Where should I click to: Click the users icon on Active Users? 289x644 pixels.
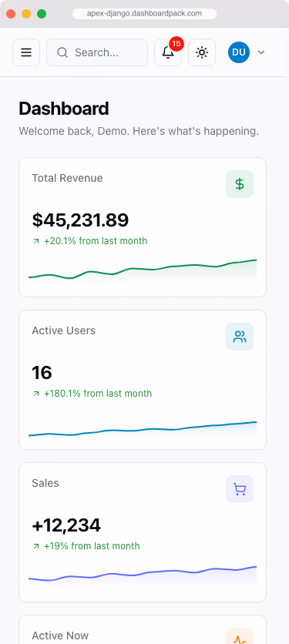[240, 337]
